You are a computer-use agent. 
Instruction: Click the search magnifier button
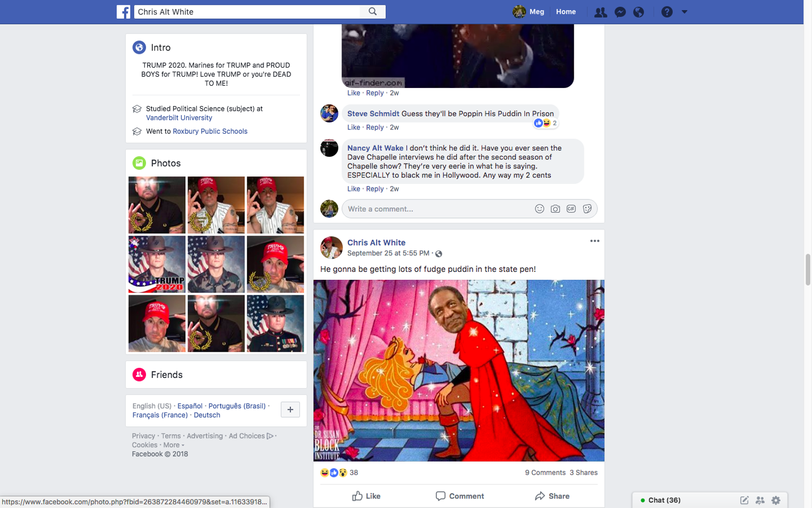coord(372,12)
